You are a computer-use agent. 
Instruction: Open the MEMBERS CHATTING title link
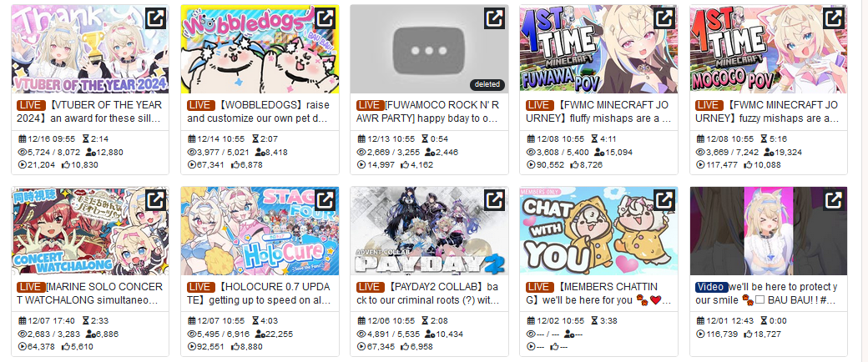(598, 294)
